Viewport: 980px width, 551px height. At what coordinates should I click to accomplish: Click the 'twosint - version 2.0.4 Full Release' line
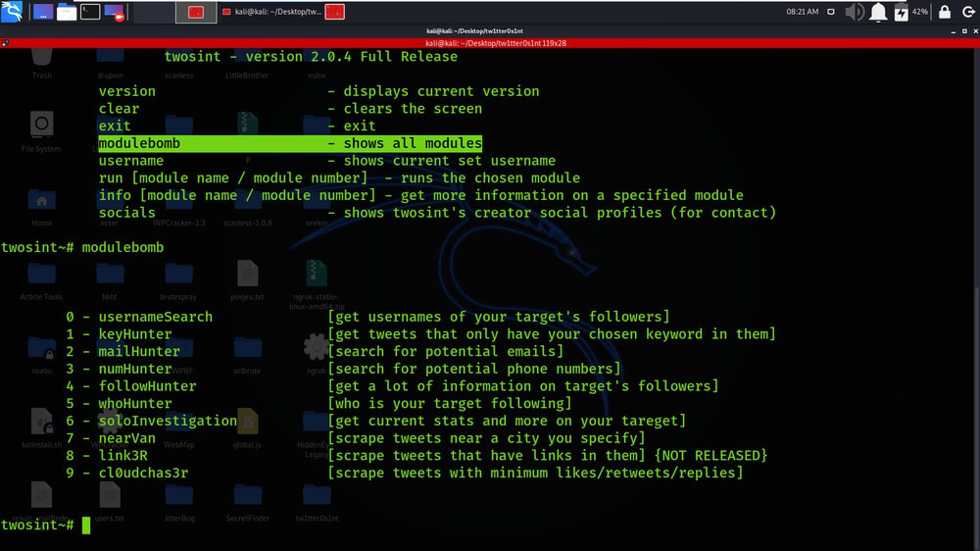[x=311, y=57]
